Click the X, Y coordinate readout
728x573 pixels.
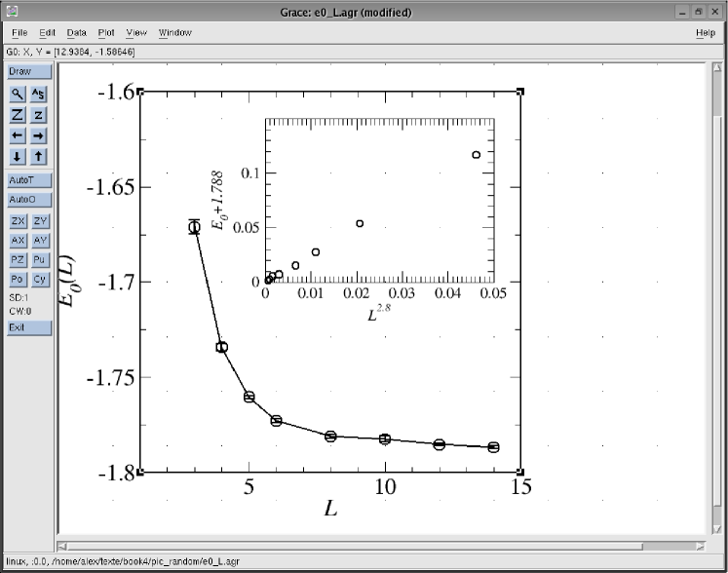coord(70,52)
